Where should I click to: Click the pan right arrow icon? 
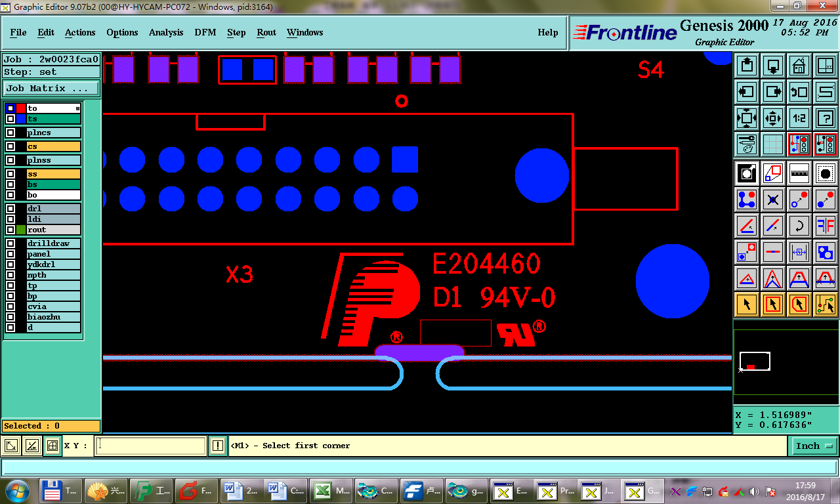(773, 92)
